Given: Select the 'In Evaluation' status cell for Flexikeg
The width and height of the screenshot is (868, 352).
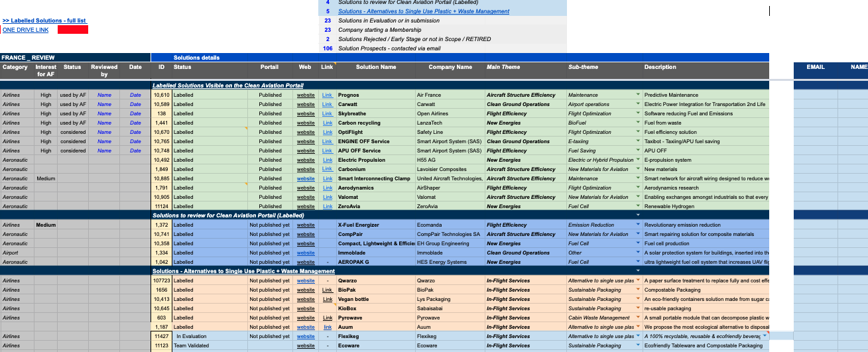Looking at the screenshot, I should click(x=210, y=336).
